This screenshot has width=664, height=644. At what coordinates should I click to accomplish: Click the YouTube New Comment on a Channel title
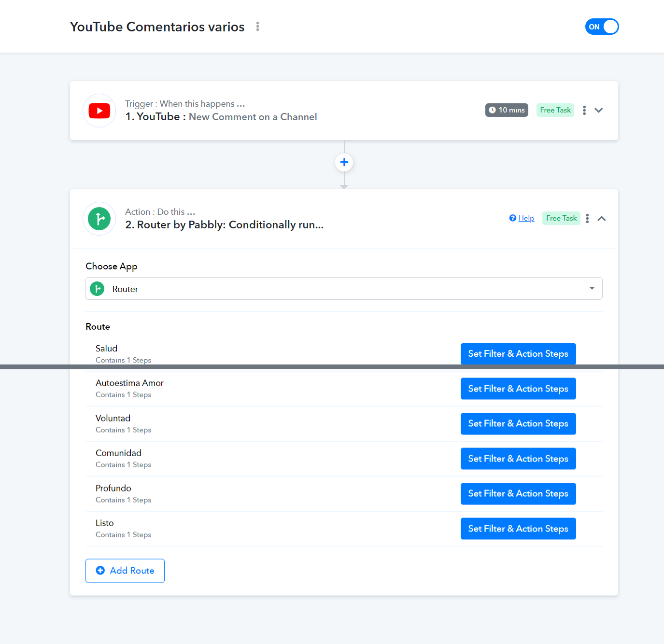coord(221,117)
